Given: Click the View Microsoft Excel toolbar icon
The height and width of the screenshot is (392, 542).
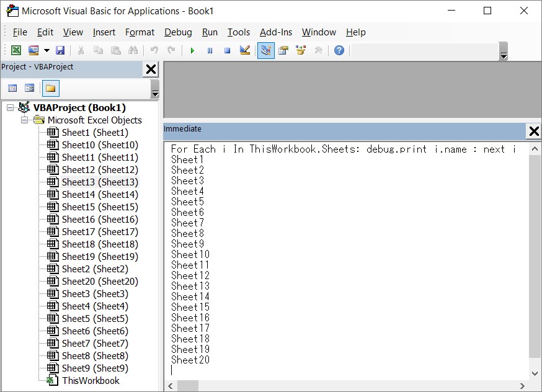Looking at the screenshot, I should tap(16, 50).
